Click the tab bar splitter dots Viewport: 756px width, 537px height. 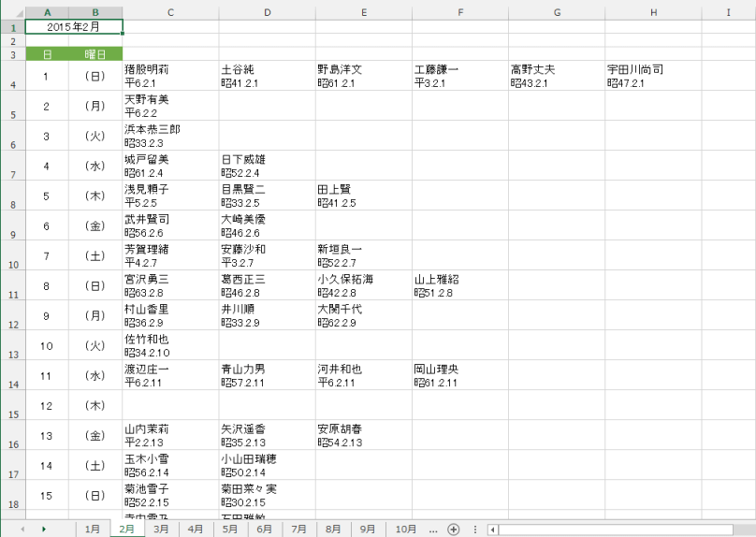[475, 530]
